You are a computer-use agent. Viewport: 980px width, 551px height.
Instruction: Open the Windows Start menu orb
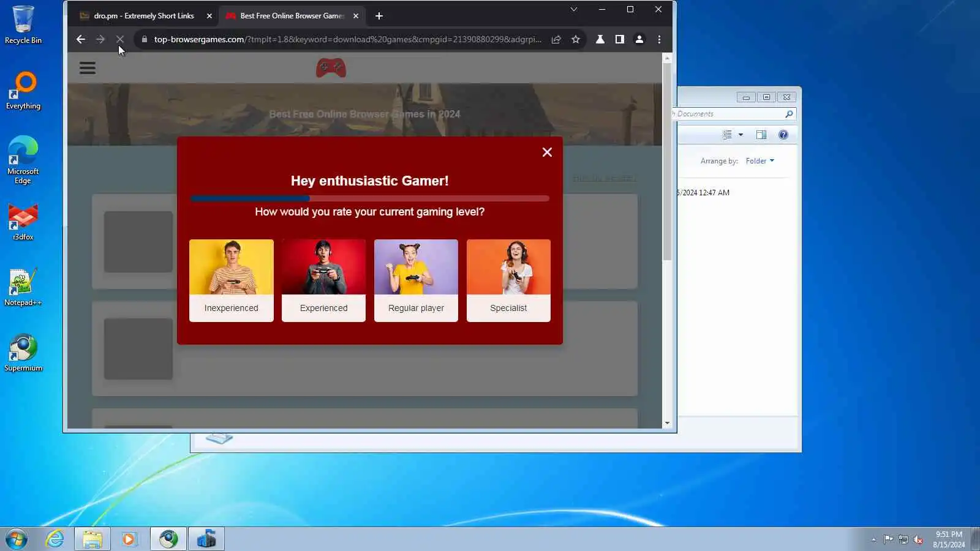(17, 539)
